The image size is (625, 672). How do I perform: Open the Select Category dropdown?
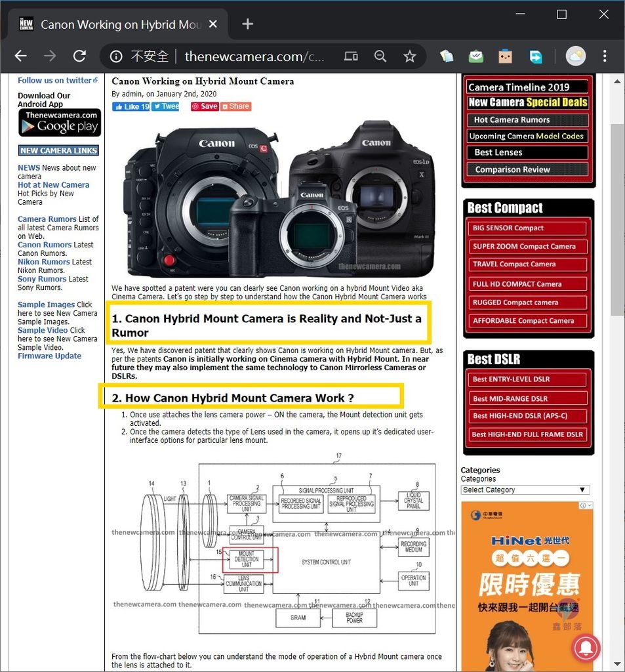[x=525, y=490]
